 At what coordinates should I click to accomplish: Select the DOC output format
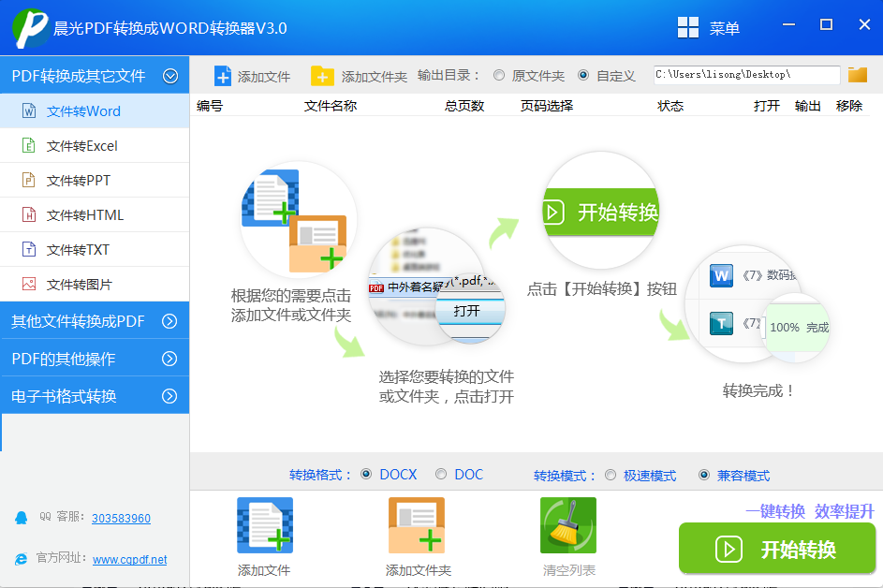440,474
